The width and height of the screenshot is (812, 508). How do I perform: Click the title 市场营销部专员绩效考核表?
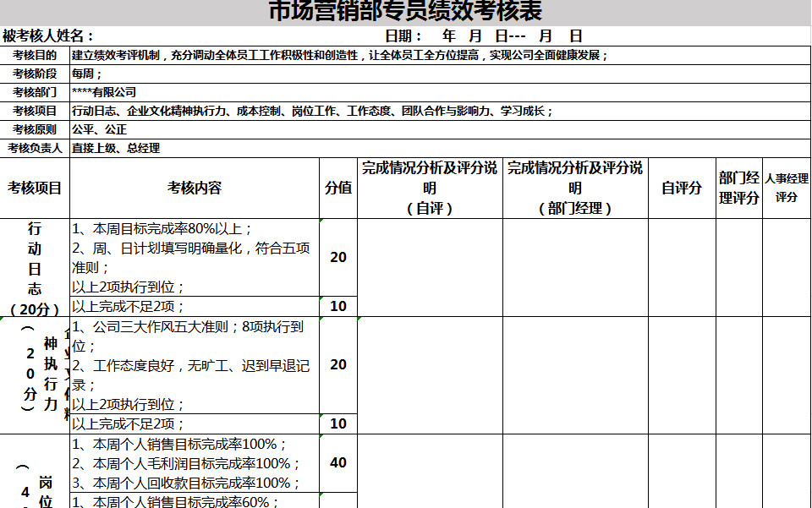coord(406,10)
